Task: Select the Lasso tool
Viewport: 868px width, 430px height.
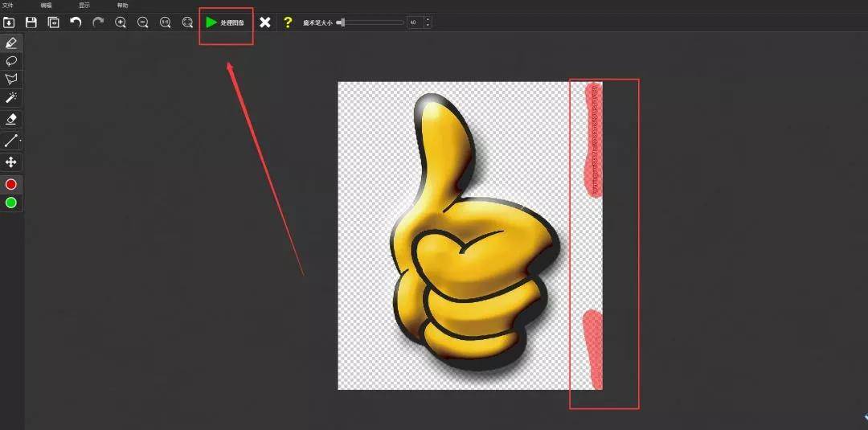Action: pyautogui.click(x=11, y=61)
